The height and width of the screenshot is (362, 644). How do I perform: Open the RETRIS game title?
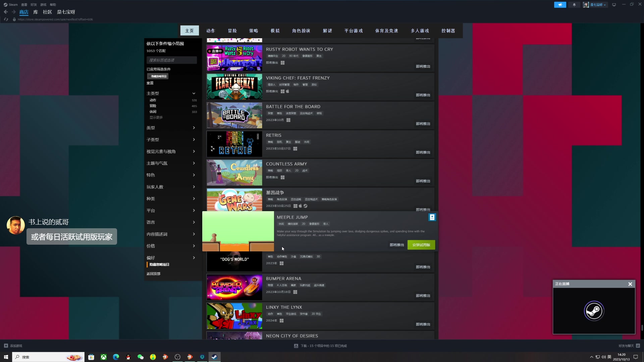coord(274,135)
